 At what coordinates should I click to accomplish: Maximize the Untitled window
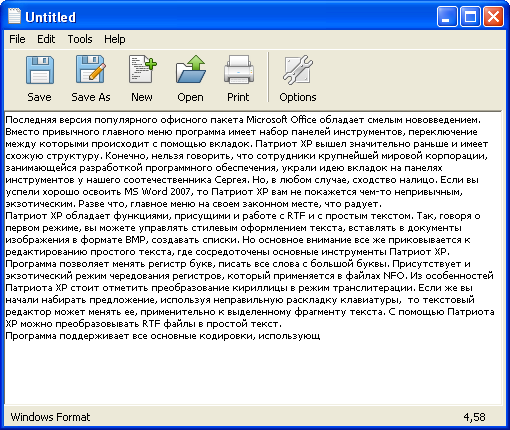coord(470,16)
